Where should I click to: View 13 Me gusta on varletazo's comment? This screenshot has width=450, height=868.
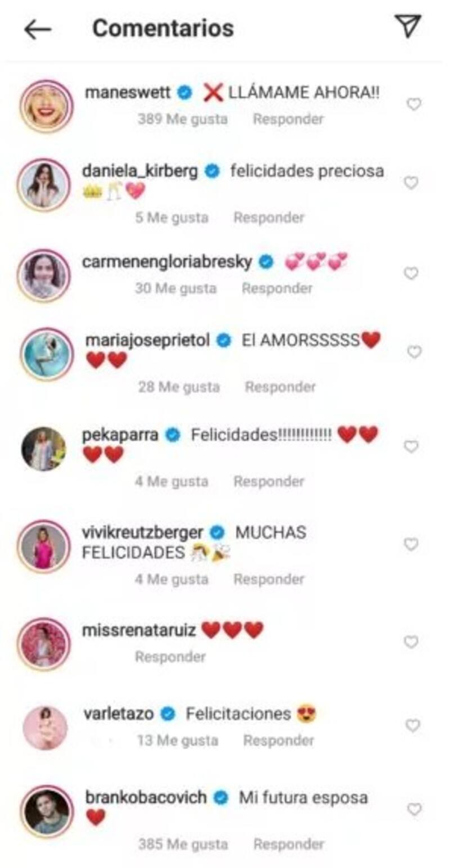pos(177,741)
